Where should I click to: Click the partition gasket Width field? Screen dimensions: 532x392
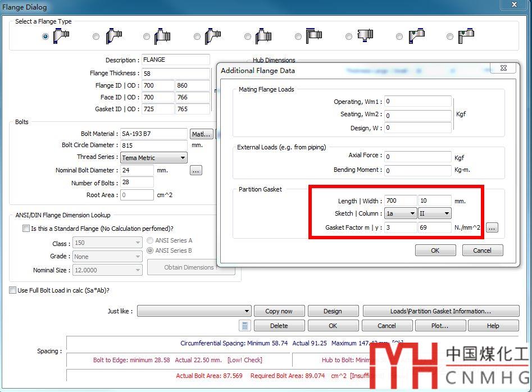pos(435,200)
